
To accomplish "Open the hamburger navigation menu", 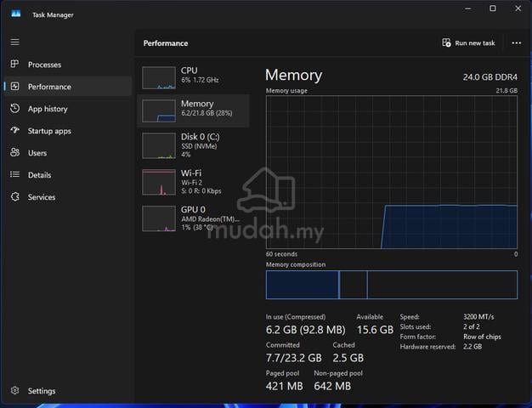I will click(x=14, y=42).
